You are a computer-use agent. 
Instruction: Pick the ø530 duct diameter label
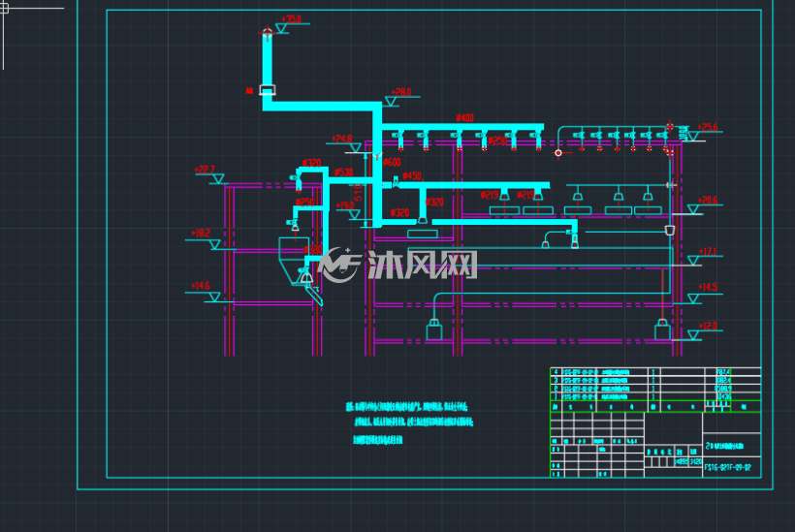[343, 172]
